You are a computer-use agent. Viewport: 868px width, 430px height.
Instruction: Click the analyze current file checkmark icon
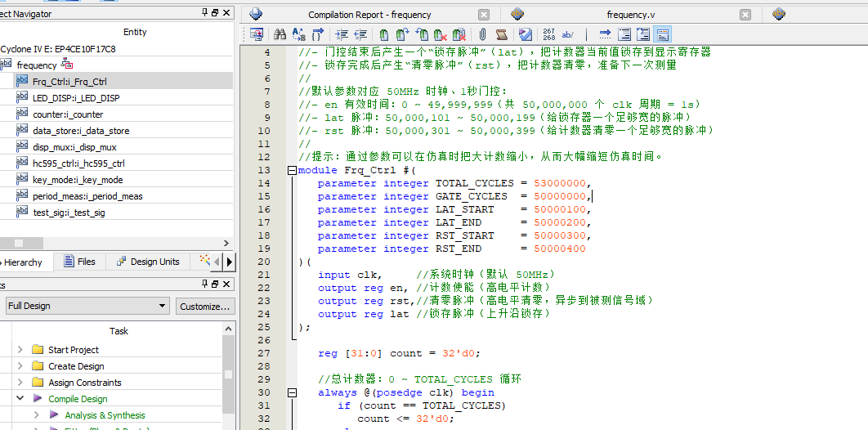click(526, 34)
